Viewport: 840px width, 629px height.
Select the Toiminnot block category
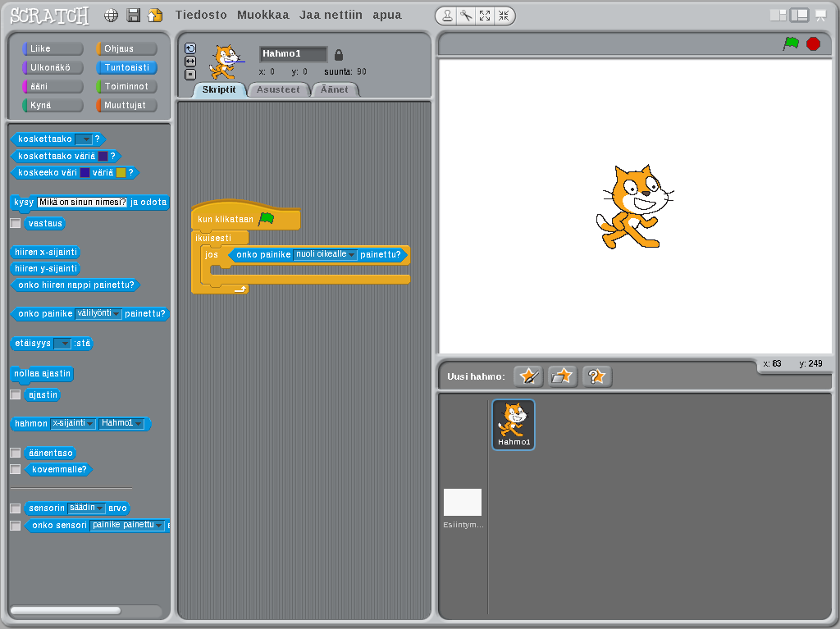click(x=126, y=86)
